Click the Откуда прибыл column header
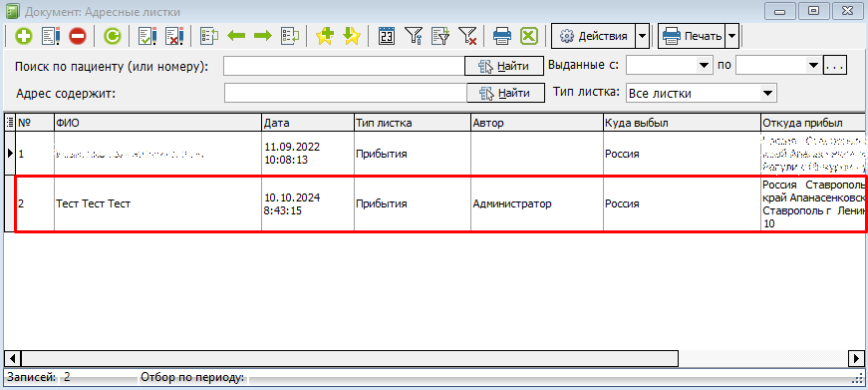Viewport: 868px width, 390px height. (814, 123)
